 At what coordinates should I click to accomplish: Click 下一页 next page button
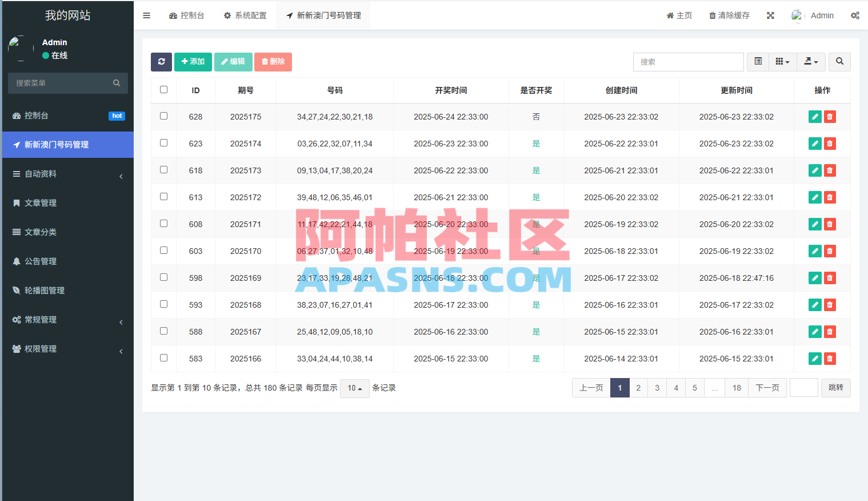767,388
